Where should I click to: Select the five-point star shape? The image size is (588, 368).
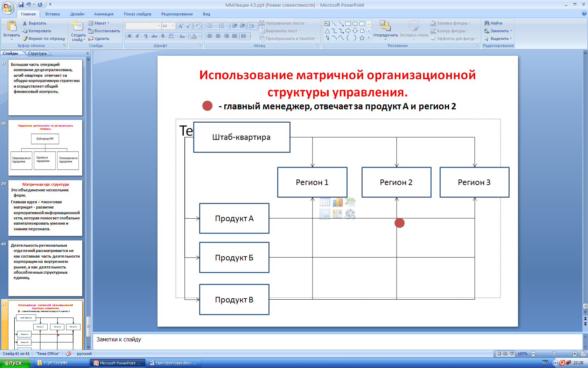coord(362,38)
